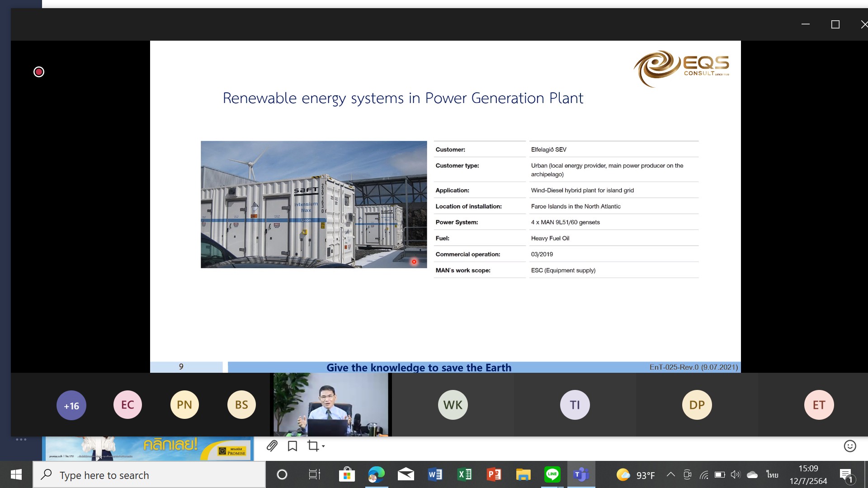This screenshot has width=868, height=488.
Task: Open the volume control in tray
Action: 736,474
